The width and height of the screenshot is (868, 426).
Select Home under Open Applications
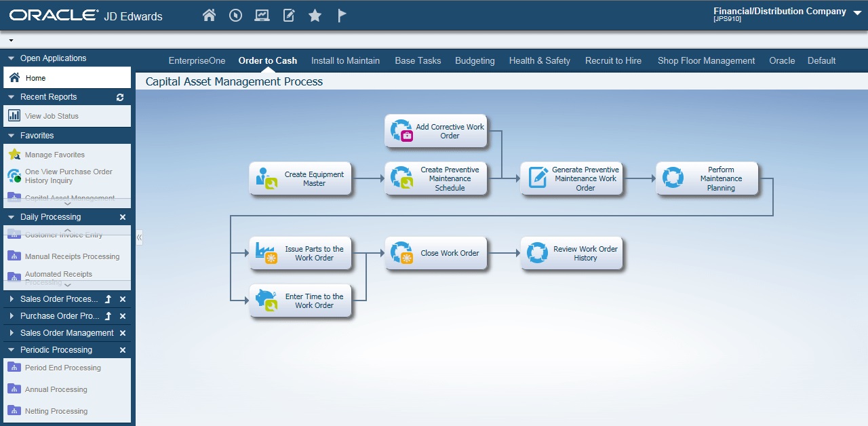point(67,78)
